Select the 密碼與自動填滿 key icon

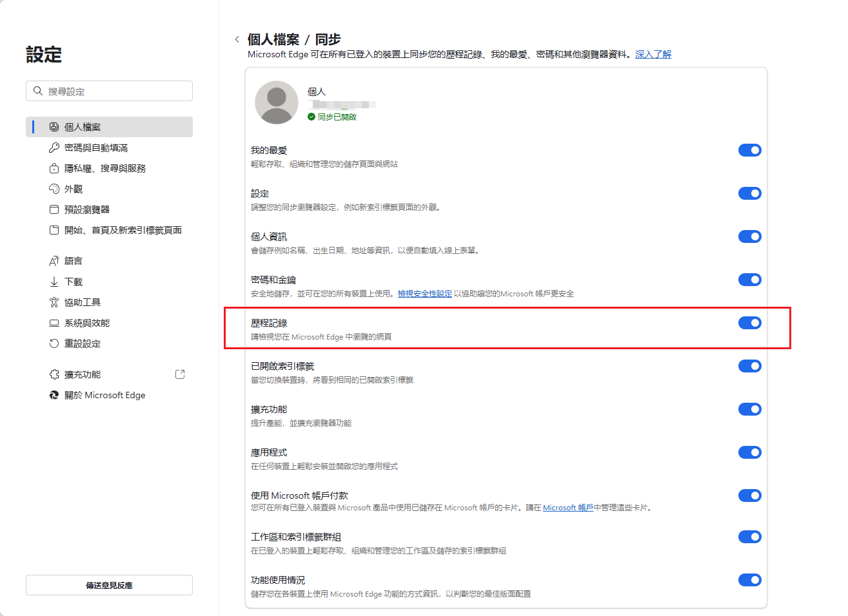(54, 148)
